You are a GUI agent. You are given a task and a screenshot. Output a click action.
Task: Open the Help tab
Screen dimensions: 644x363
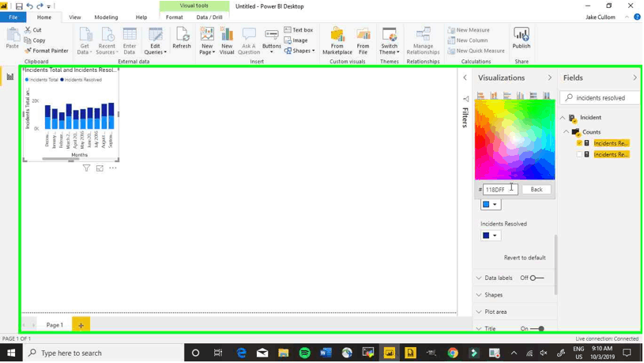coord(141,17)
